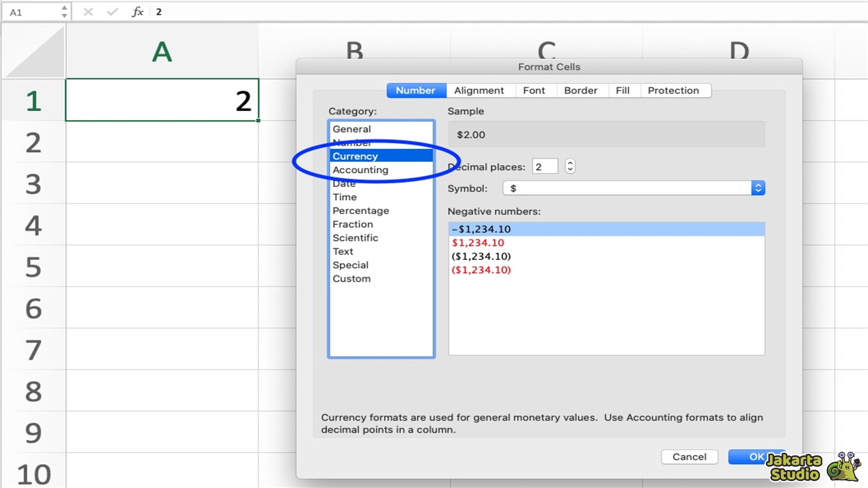
Task: Switch to the Font tab
Action: [x=534, y=91]
